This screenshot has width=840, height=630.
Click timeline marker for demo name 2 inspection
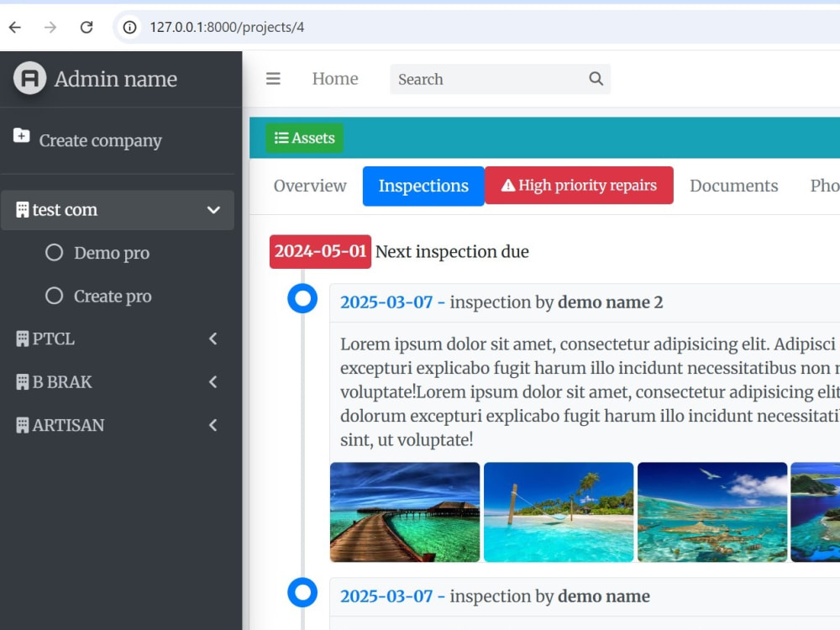302,298
